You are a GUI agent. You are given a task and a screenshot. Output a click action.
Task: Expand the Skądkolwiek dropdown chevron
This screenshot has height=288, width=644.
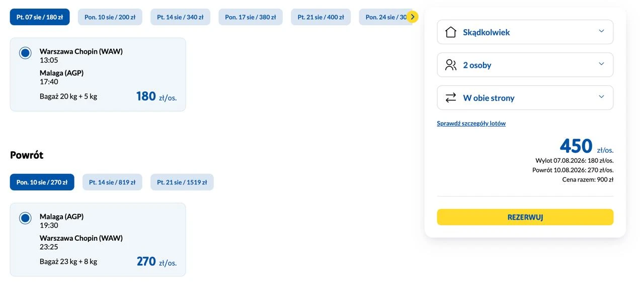(601, 31)
